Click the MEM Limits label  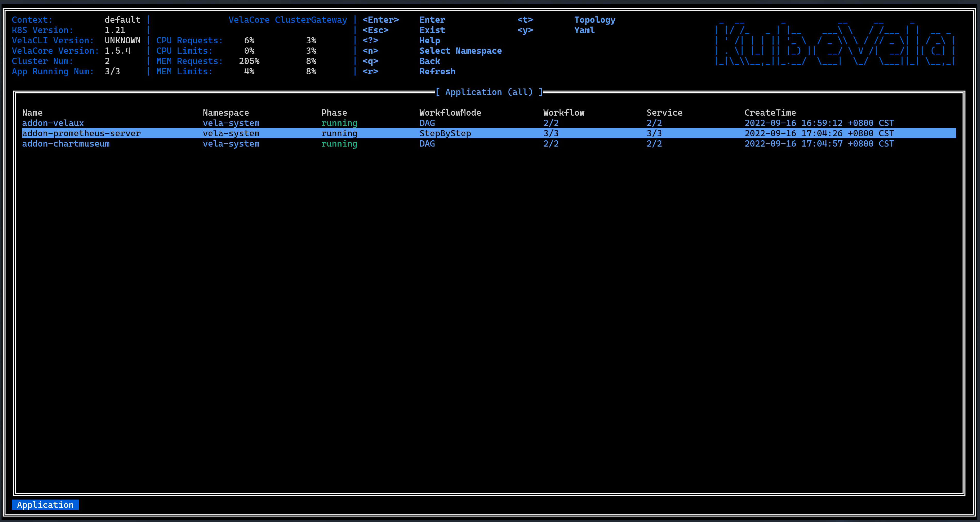coord(184,71)
